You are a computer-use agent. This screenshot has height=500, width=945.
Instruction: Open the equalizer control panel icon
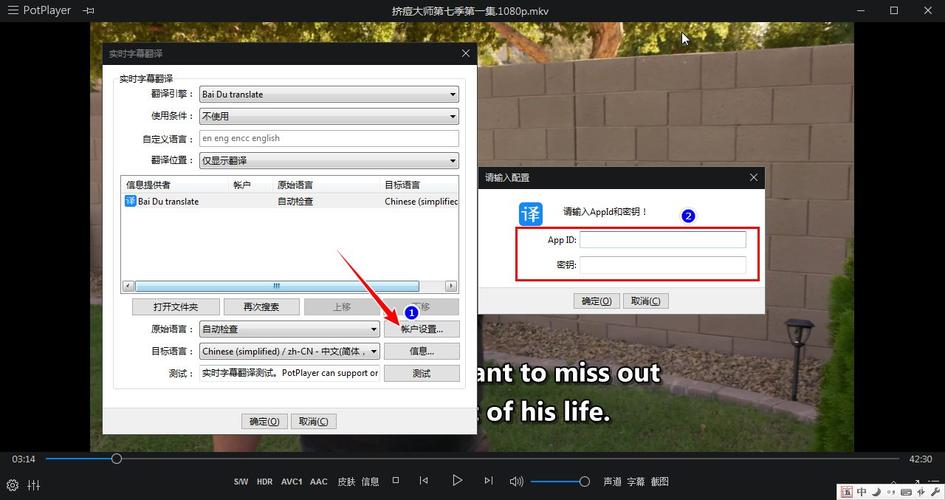pos(34,485)
